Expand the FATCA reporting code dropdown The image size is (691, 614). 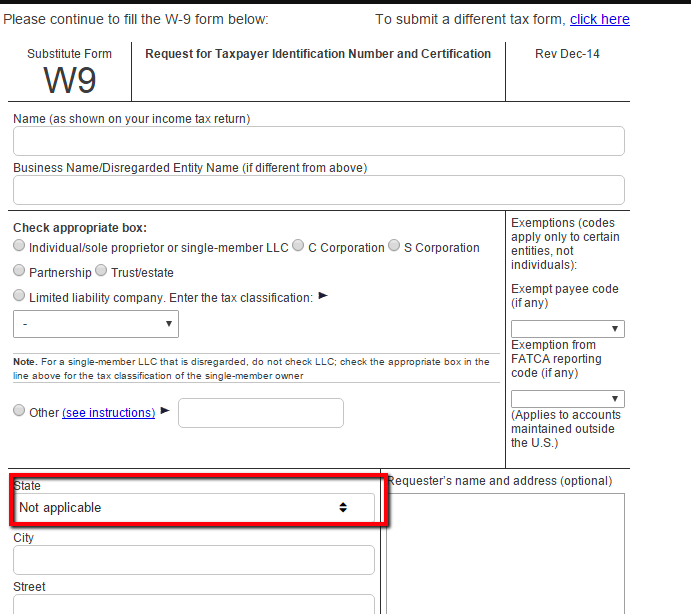[567, 399]
